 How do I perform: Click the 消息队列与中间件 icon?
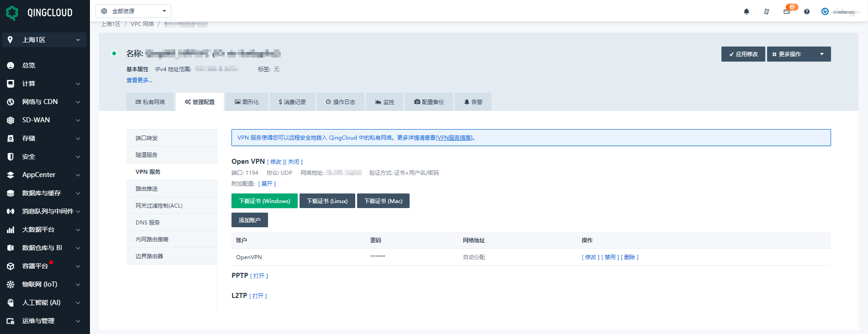coord(11,211)
